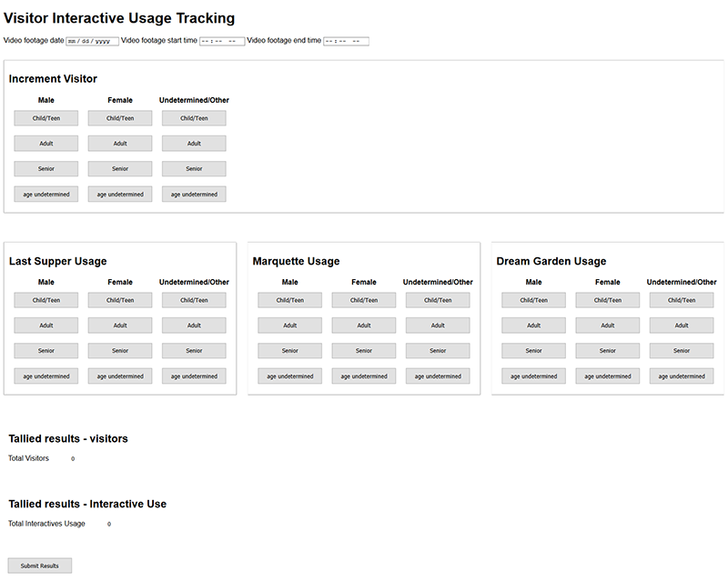Add Increment Visitor Female Senior

(x=120, y=169)
